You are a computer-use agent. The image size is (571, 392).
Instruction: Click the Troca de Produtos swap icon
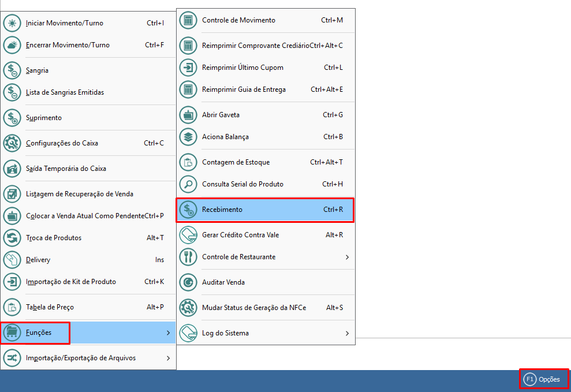tap(12, 238)
